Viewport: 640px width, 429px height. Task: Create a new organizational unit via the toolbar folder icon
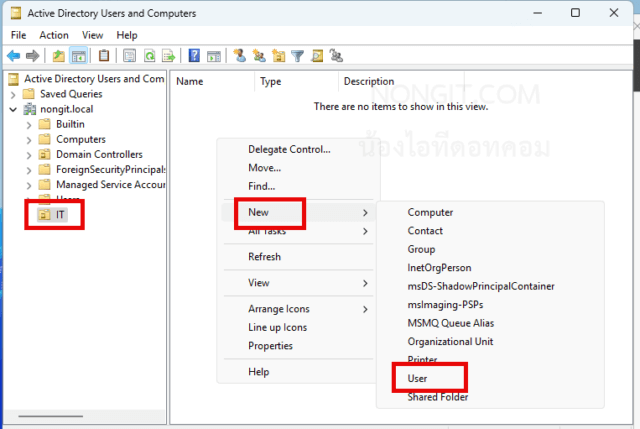[x=278, y=56]
